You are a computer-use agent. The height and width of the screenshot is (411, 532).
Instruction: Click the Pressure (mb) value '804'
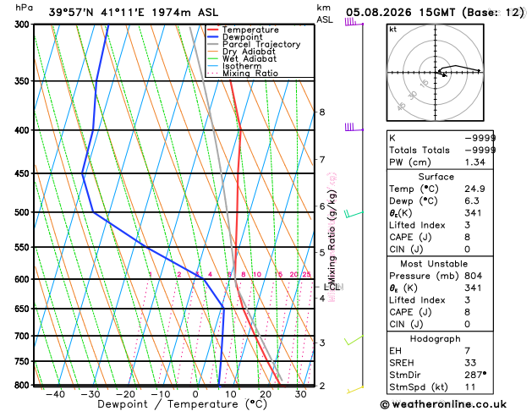[474, 276]
